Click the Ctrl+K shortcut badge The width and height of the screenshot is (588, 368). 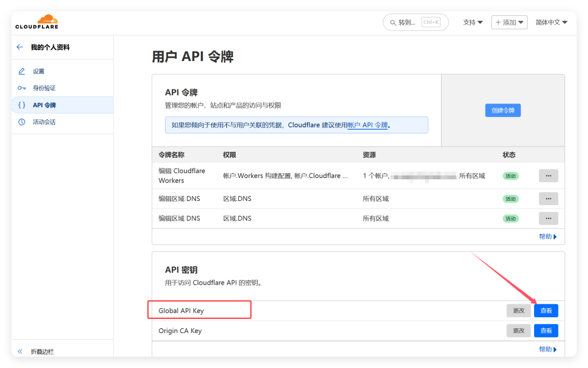tap(431, 22)
